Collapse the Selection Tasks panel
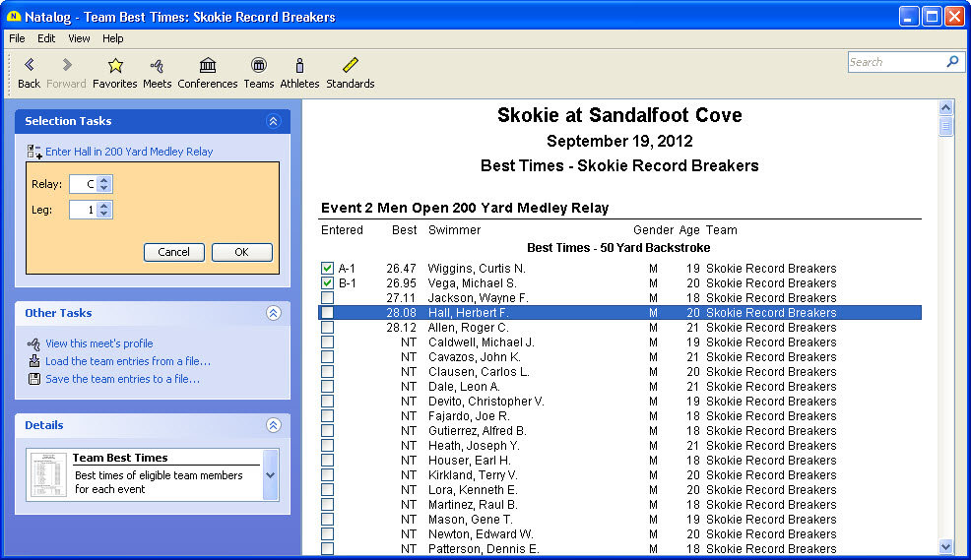The height and width of the screenshot is (560, 971). [x=274, y=121]
